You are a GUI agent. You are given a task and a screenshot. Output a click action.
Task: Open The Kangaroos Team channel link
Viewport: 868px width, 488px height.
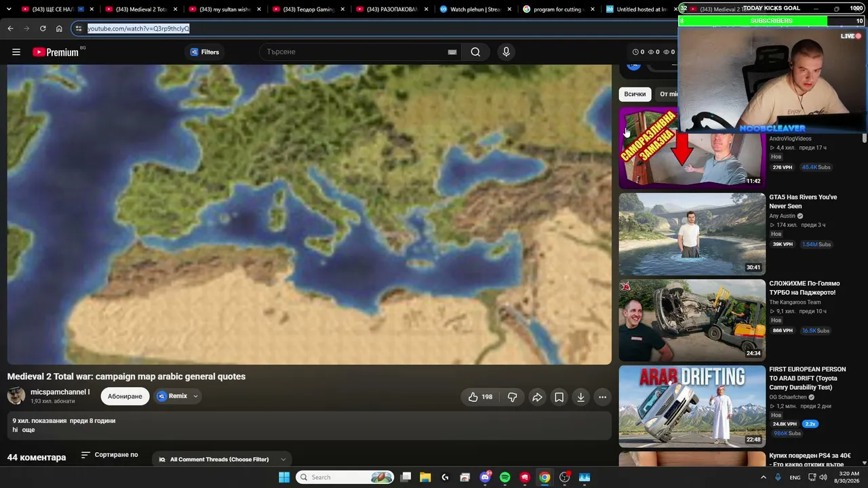[795, 302]
